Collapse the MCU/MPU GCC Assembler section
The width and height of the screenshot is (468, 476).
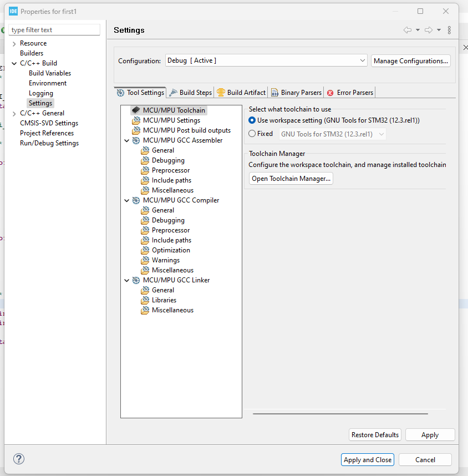pyautogui.click(x=126, y=140)
